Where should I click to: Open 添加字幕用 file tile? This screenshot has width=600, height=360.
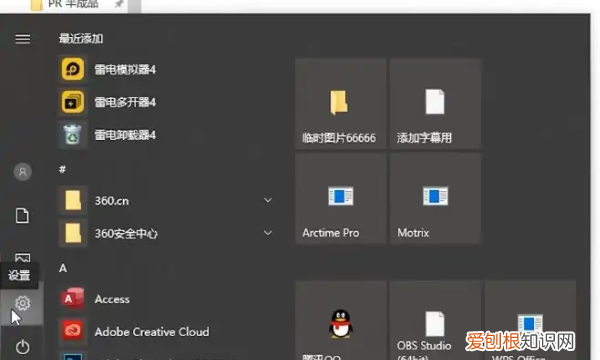(435, 104)
